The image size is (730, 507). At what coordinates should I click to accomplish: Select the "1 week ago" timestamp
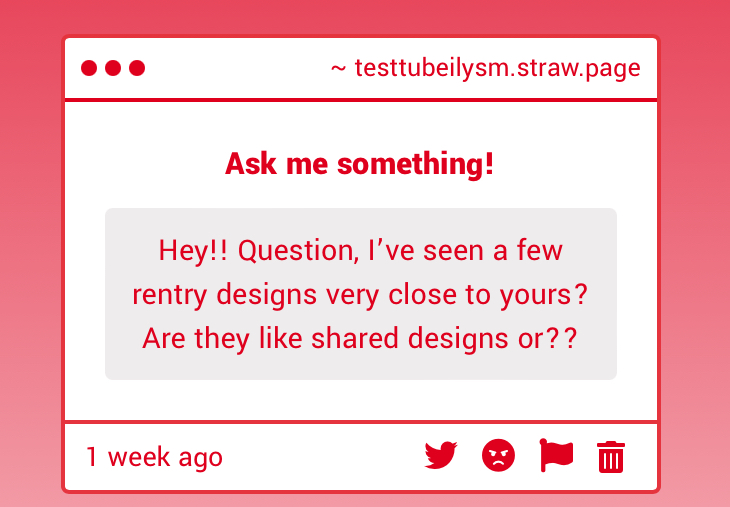tap(154, 457)
